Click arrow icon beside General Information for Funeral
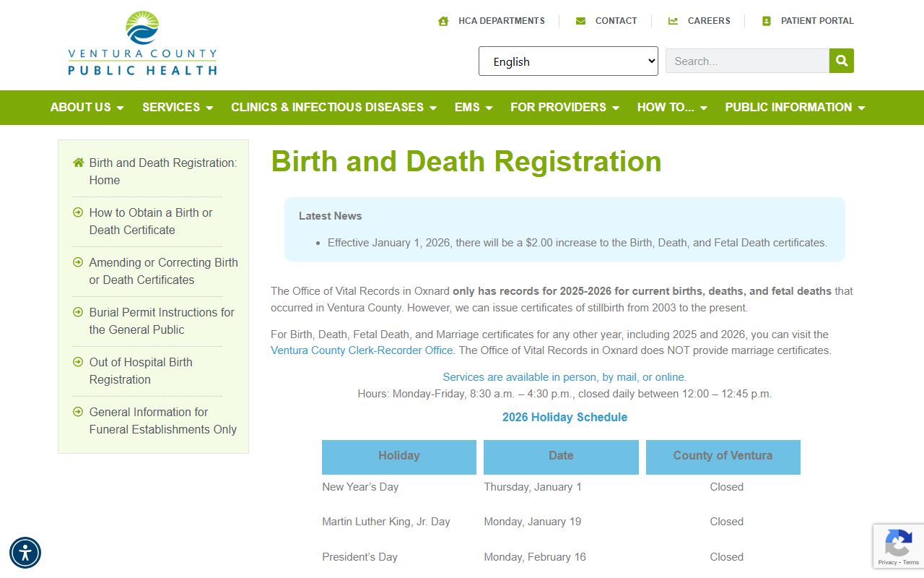Screen dimensions: 924x578 (78, 412)
